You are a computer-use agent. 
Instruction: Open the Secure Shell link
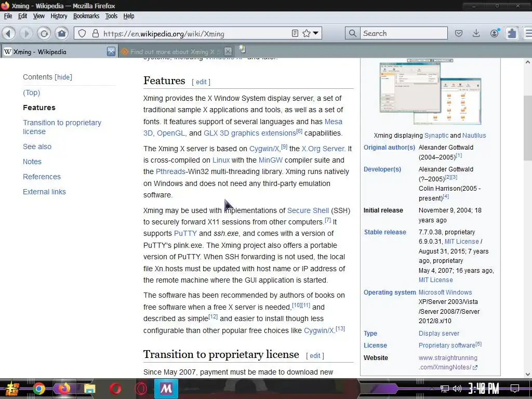click(308, 210)
